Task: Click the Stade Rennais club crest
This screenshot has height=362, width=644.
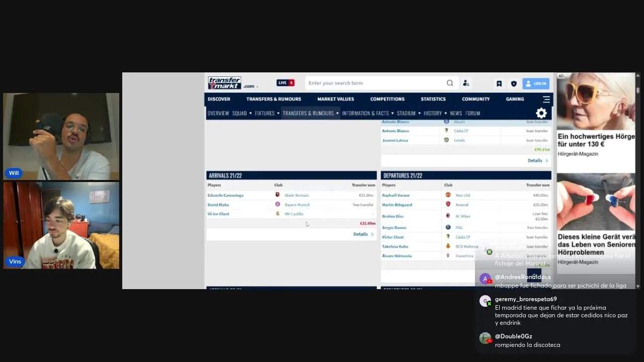Action: [x=277, y=195]
